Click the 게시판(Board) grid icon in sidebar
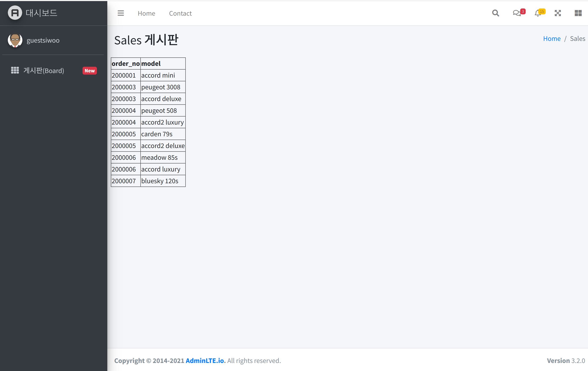Viewport: 588px width, 371px height. [15, 70]
